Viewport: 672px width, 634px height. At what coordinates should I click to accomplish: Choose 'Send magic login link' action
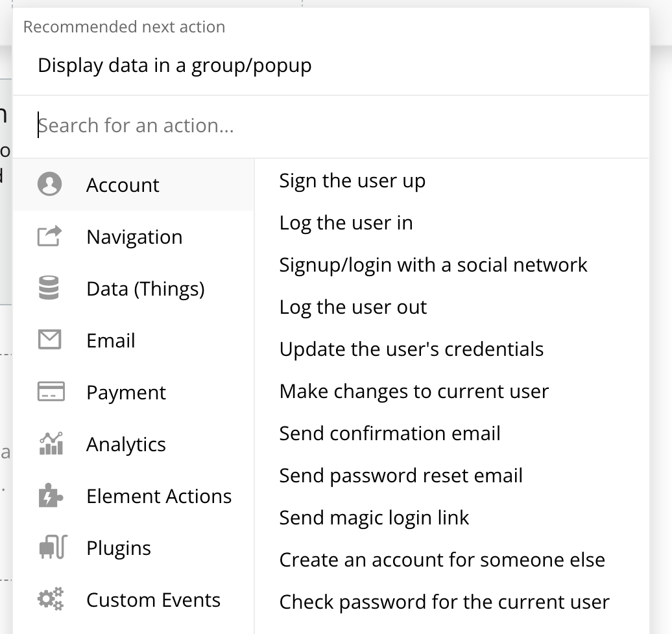tap(374, 518)
